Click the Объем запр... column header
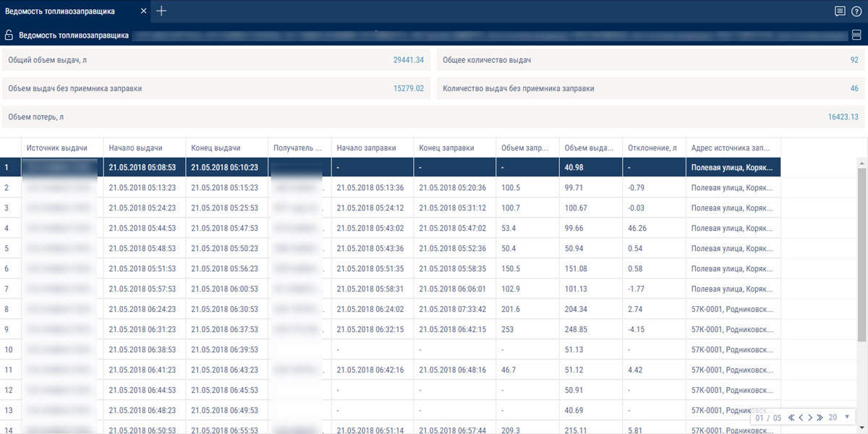 pyautogui.click(x=527, y=148)
